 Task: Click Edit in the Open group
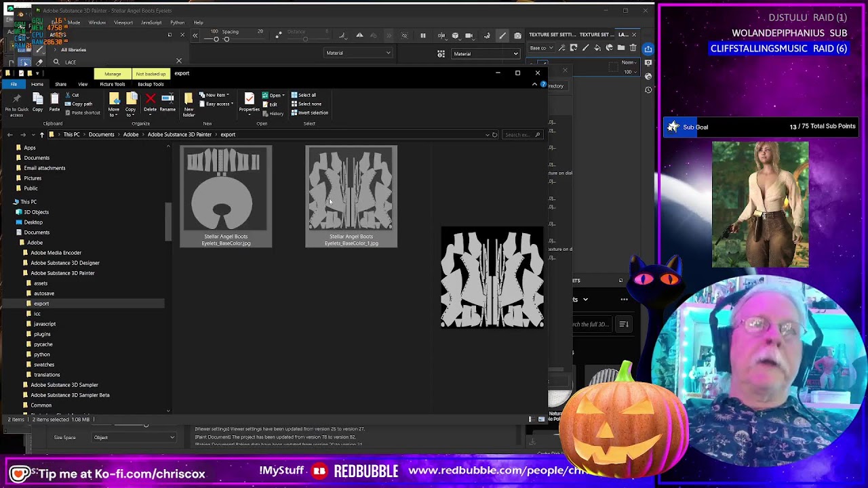tap(270, 104)
